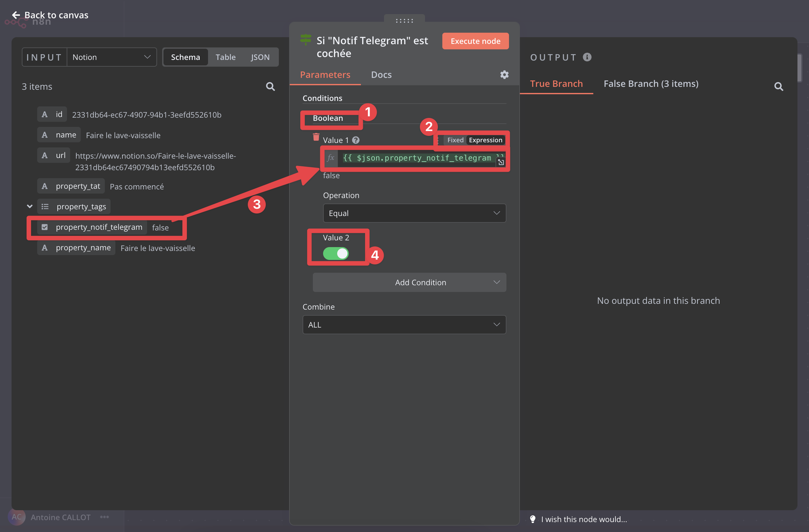Toggle the Value 2 switch
Screen dimensions: 809x532
[x=336, y=253]
